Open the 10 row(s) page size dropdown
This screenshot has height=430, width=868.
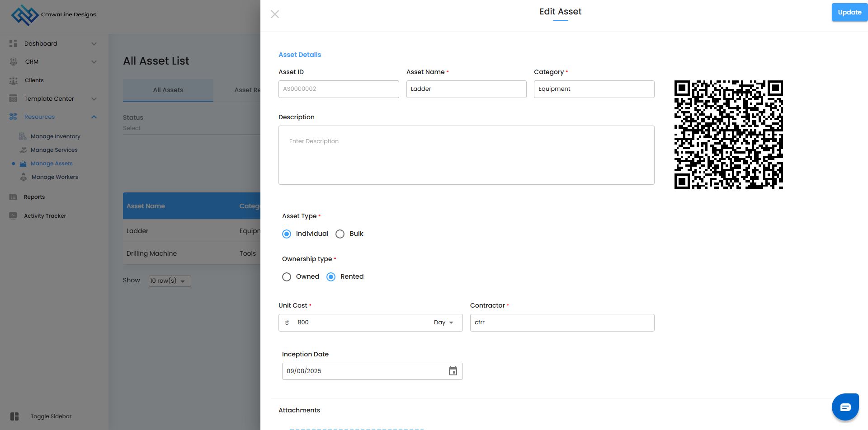tap(170, 281)
